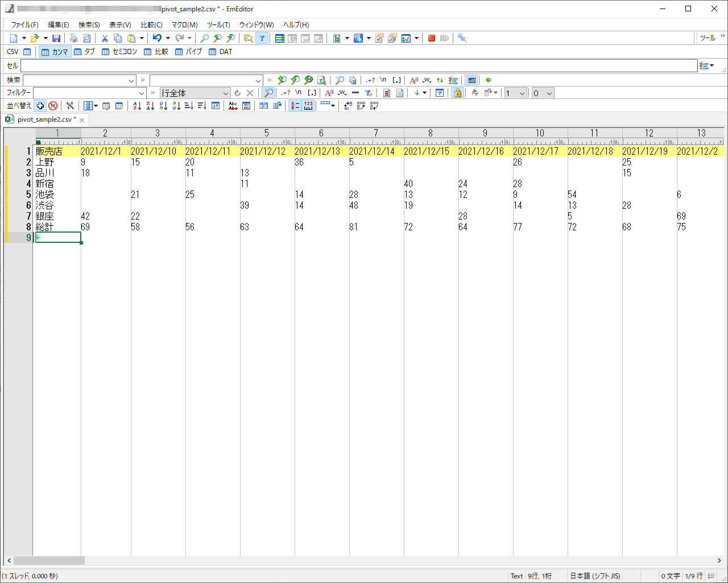This screenshot has height=583, width=728.
Task: Click the Find in Files icon
Action: (x=248, y=38)
